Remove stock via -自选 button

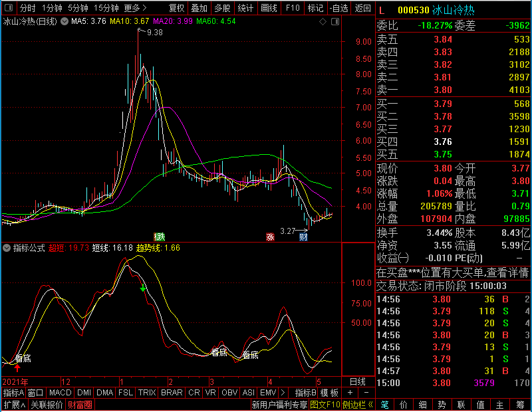[x=339, y=8]
